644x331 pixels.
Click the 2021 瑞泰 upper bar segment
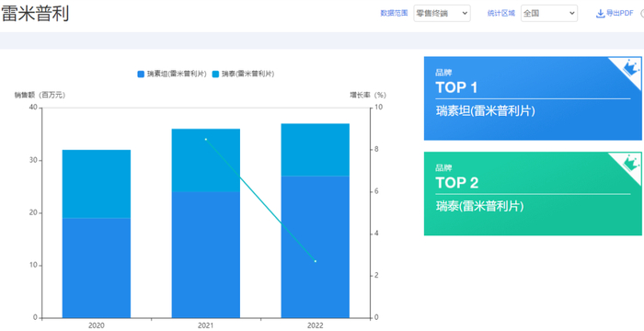pos(206,160)
